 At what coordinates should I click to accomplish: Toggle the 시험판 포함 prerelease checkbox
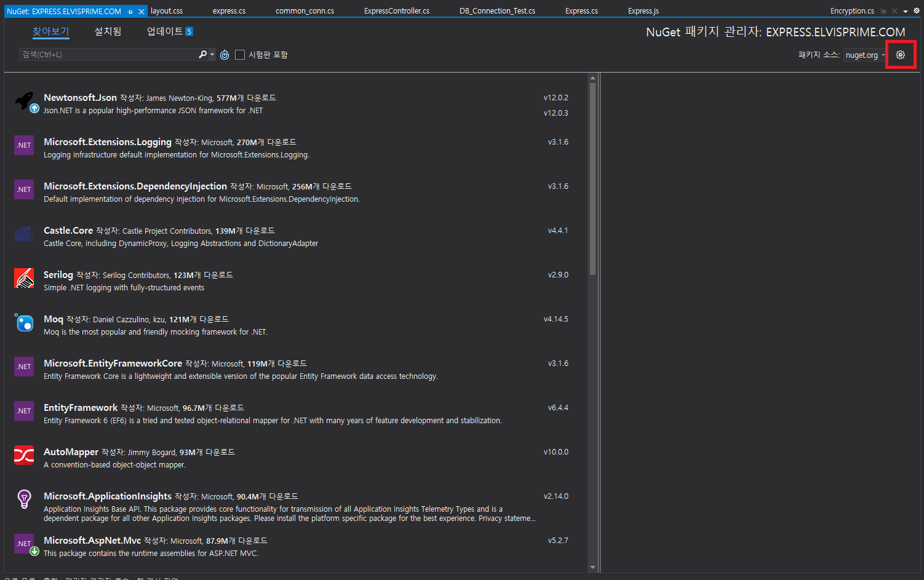tap(240, 55)
